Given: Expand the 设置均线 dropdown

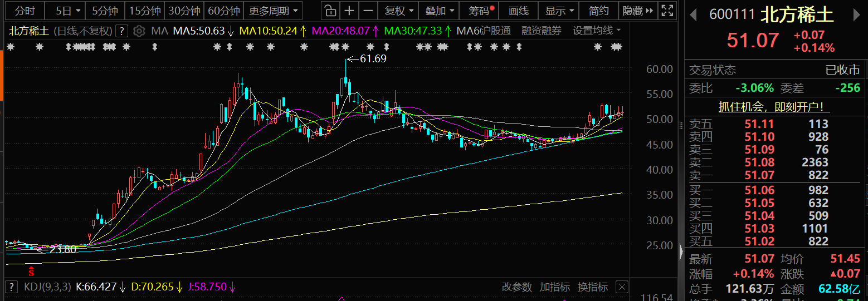Looking at the screenshot, I should [x=597, y=31].
